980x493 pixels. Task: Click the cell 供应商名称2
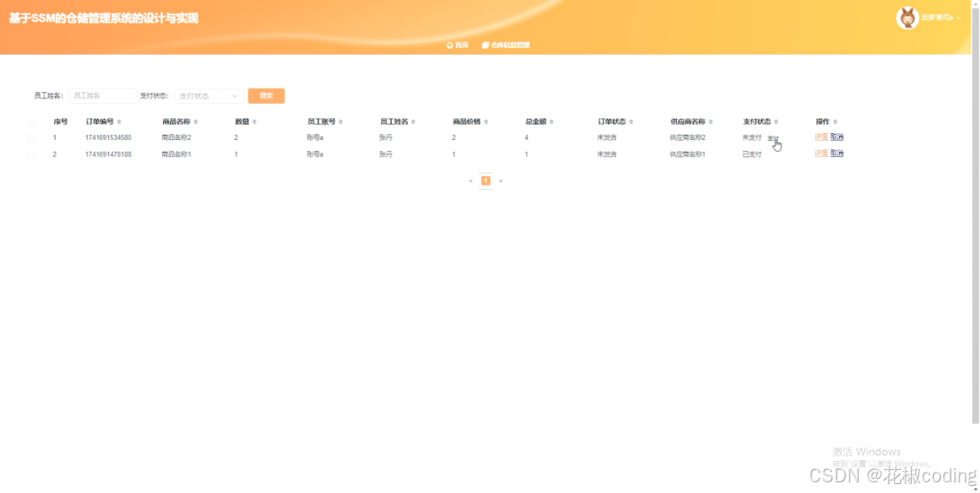pyautogui.click(x=688, y=137)
